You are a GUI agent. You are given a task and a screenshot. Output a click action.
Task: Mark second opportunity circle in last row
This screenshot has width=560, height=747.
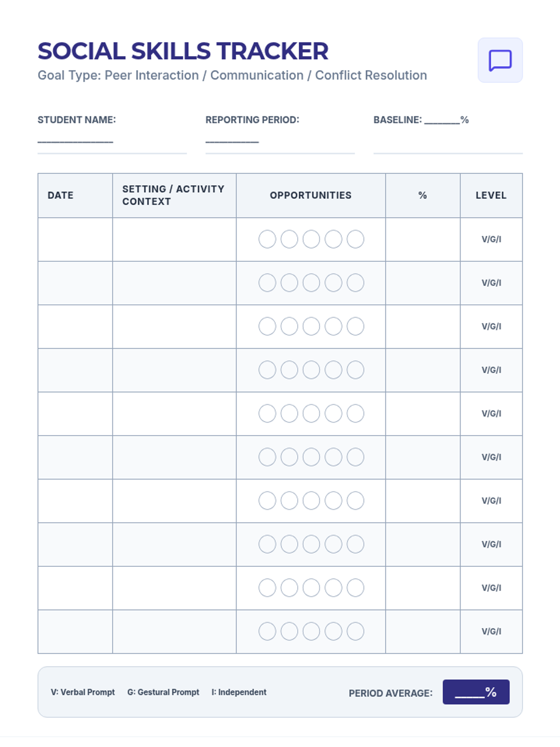pyautogui.click(x=289, y=631)
